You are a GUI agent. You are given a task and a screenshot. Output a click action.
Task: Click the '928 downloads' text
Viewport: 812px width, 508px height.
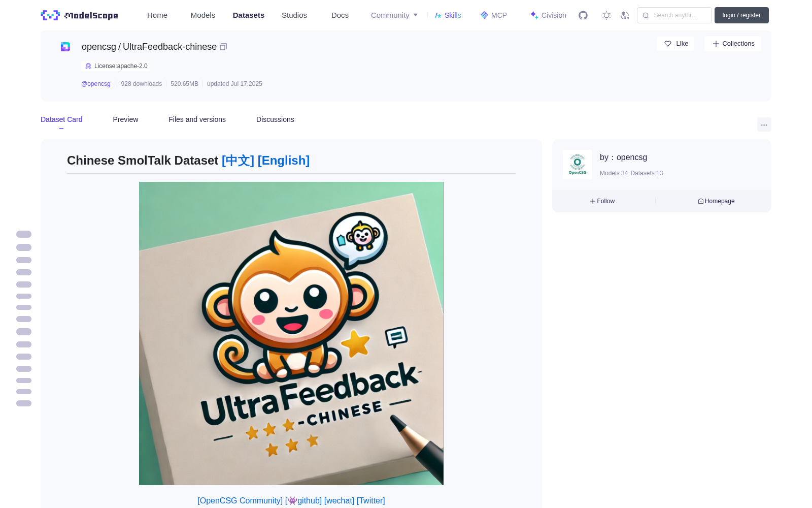pos(141,84)
